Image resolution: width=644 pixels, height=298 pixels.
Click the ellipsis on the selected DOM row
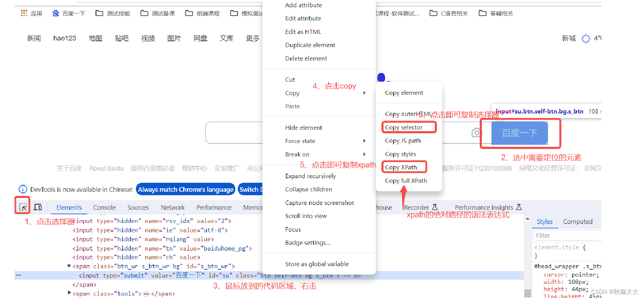tap(18, 275)
